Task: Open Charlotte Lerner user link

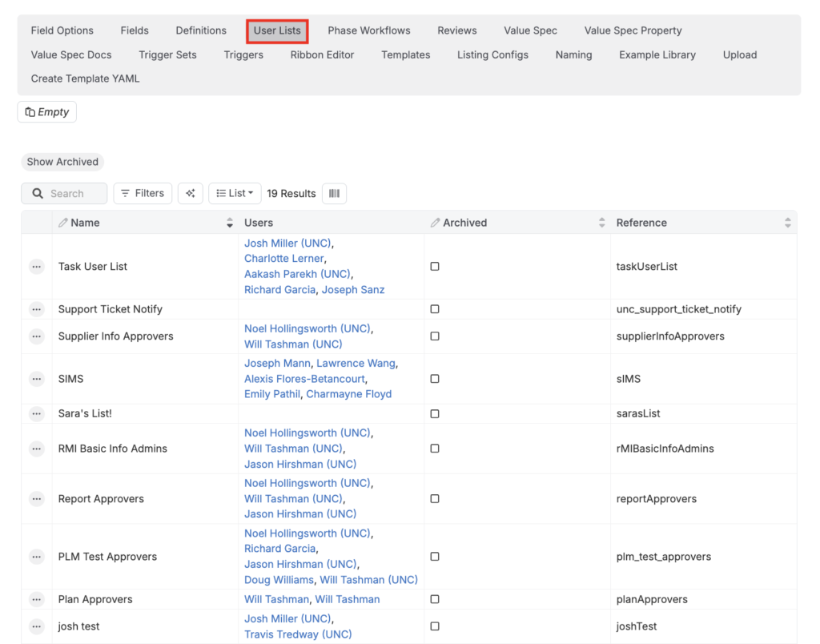Action: (x=284, y=259)
